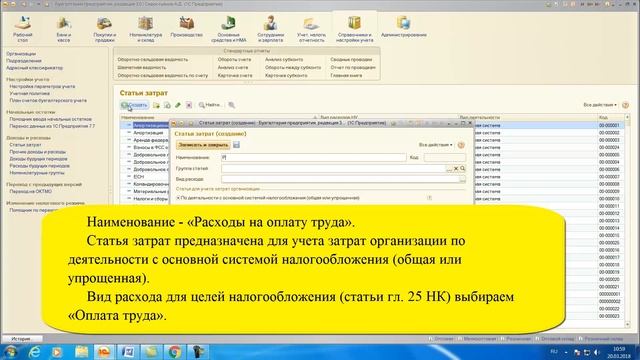The width and height of the screenshot is (640, 360).
Task: Open the Windows Start menu
Action: (x=10, y=352)
